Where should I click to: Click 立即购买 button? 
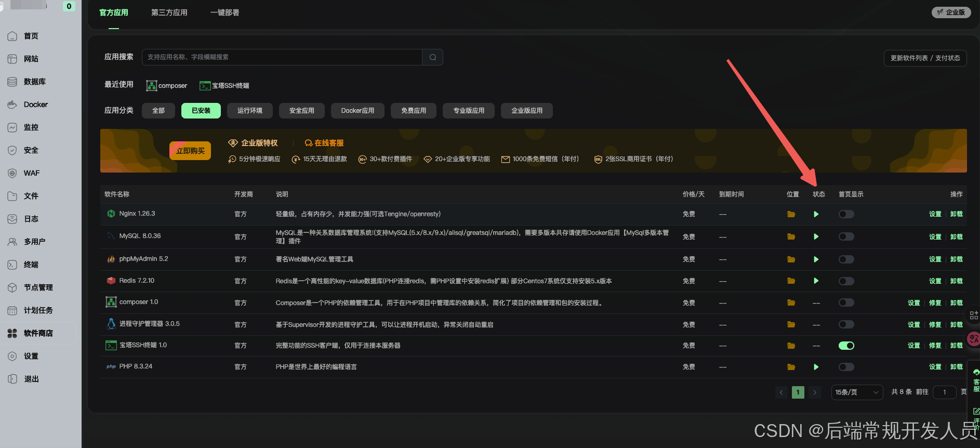pyautogui.click(x=190, y=151)
